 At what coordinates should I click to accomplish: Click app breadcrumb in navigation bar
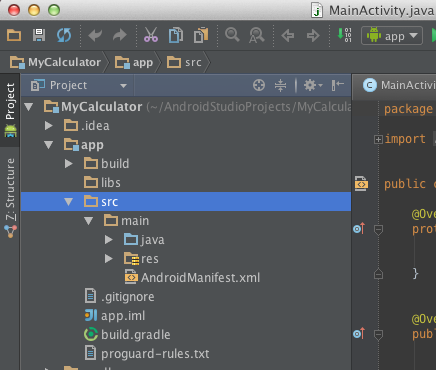tap(134, 62)
